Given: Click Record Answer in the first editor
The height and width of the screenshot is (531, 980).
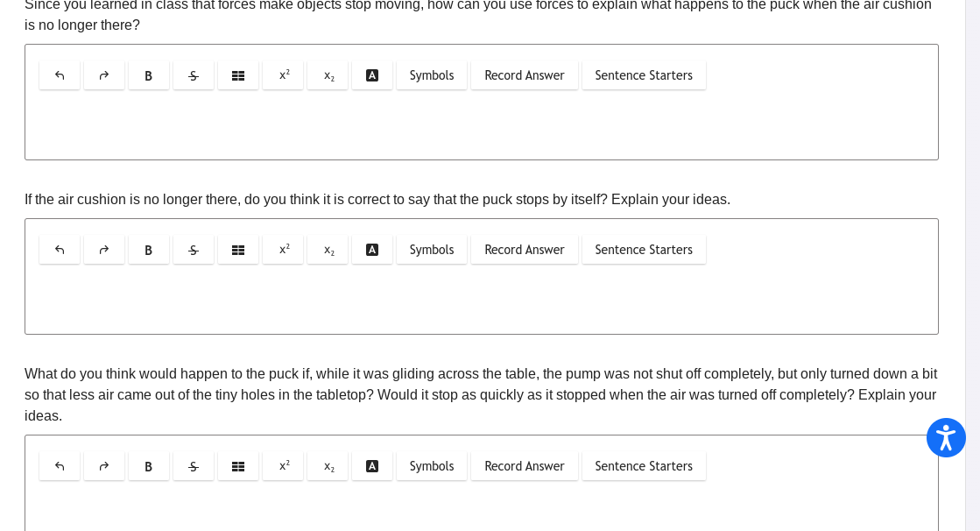Looking at the screenshot, I should 525,75.
